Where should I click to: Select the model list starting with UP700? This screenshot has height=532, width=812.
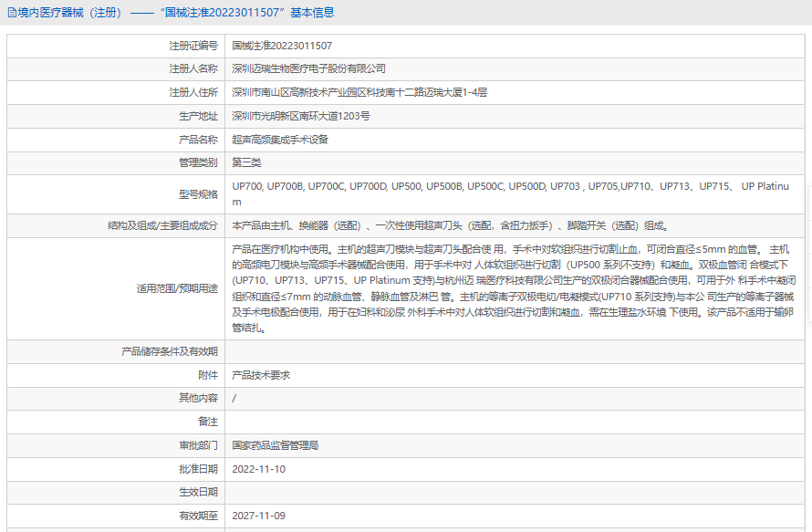click(511, 193)
